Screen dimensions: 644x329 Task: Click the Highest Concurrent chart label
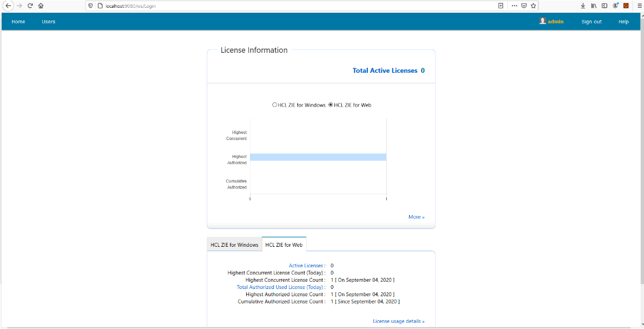[237, 136]
